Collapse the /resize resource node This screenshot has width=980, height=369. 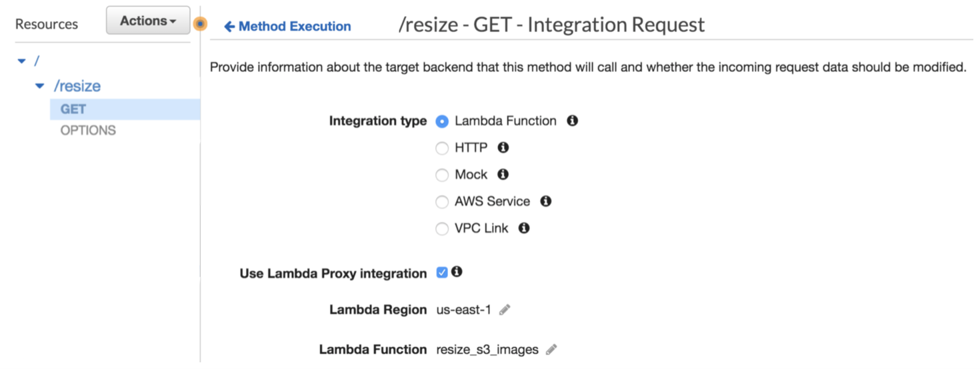40,87
